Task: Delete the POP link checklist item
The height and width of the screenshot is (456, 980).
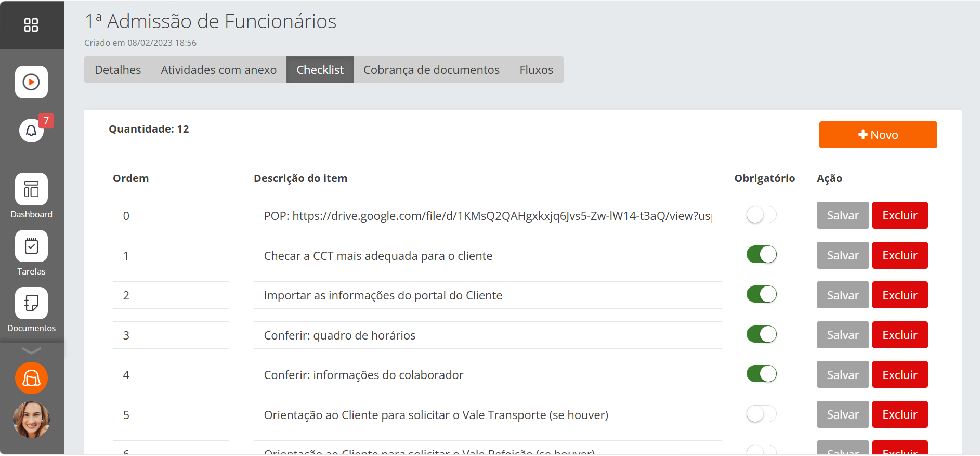Action: (x=900, y=215)
